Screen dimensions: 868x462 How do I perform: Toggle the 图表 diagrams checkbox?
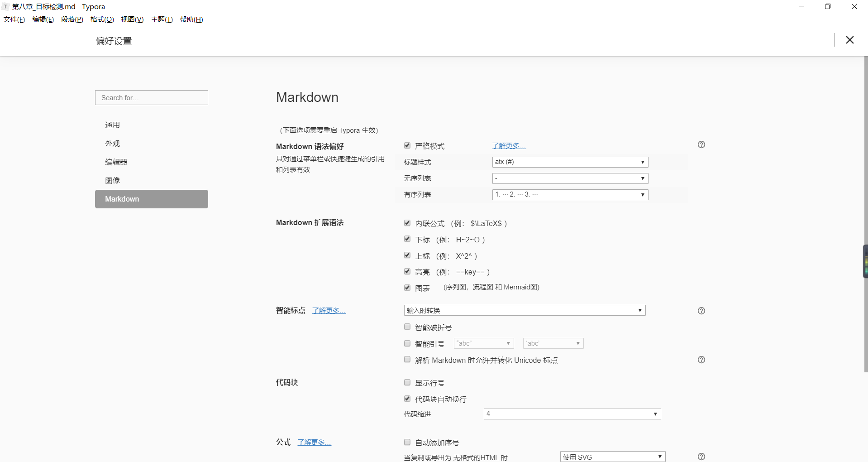(x=407, y=288)
